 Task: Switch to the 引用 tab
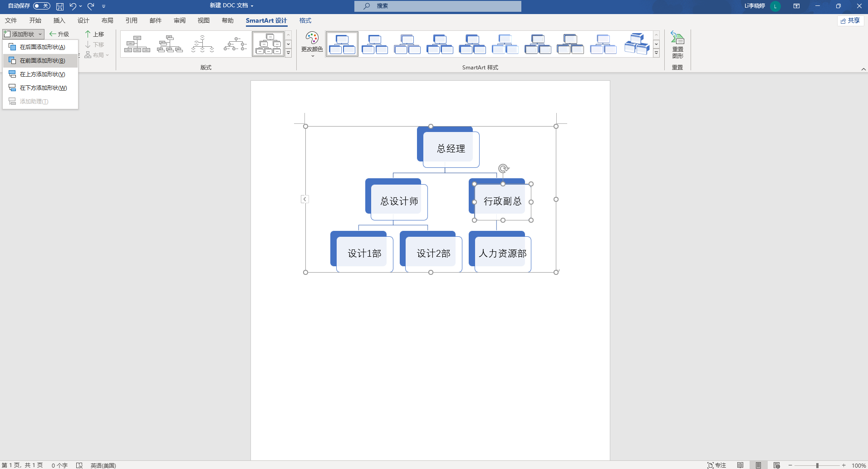[132, 20]
